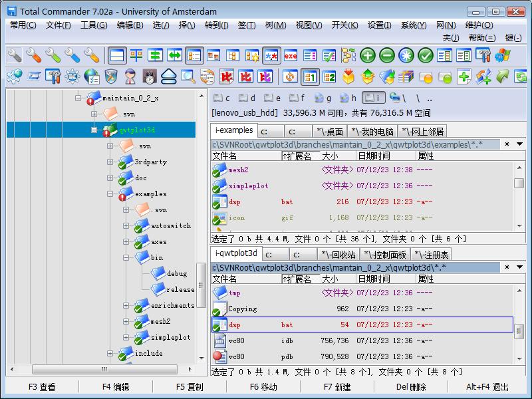Click the eject toolbar icon
Image resolution: width=532 pixels, height=399 pixels.
[x=169, y=76]
